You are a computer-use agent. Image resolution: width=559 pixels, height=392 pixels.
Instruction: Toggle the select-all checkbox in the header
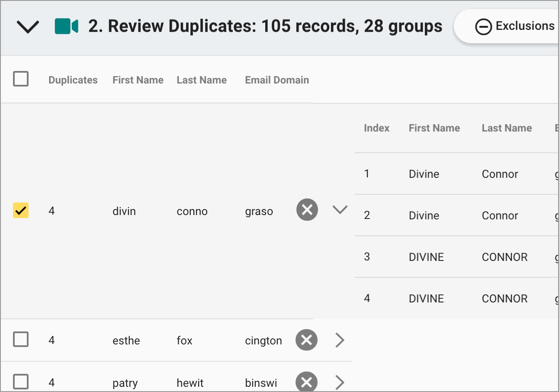click(20, 80)
